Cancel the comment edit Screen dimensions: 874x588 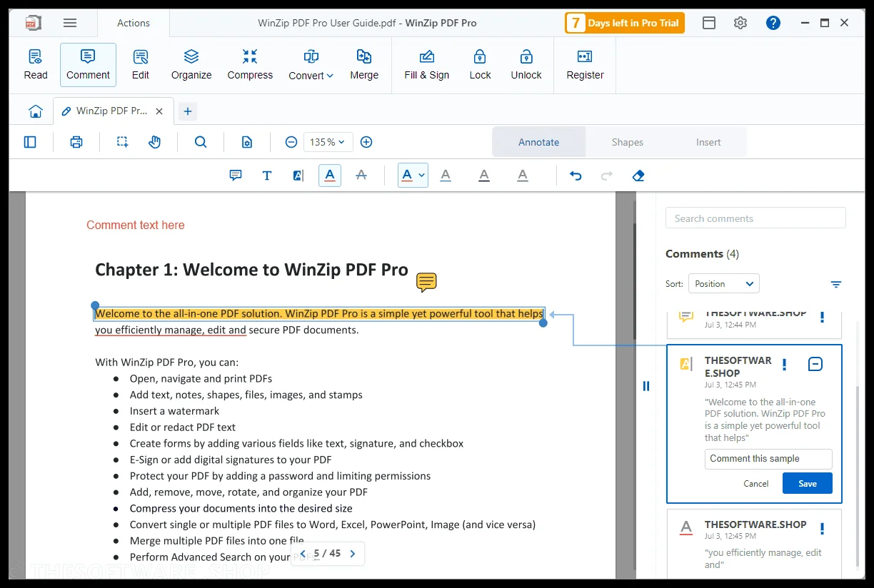click(x=755, y=483)
